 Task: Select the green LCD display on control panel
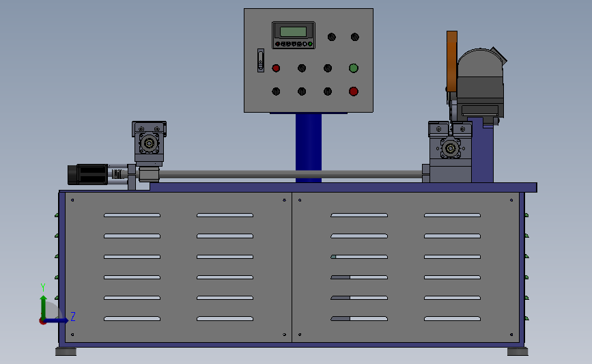click(x=293, y=31)
